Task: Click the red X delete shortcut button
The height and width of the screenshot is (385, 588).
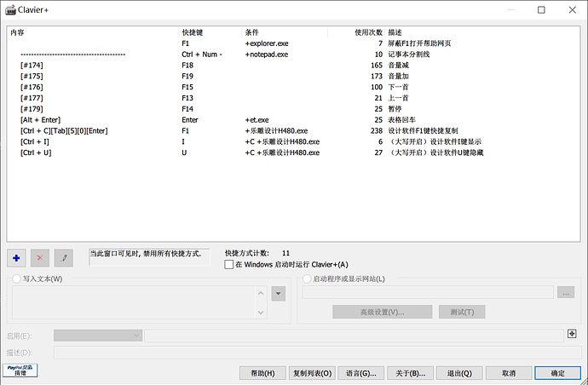Action: [40, 257]
